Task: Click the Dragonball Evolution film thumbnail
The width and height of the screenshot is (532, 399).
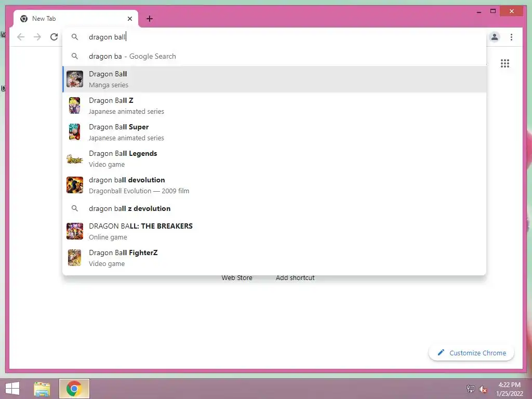Action: (75, 185)
